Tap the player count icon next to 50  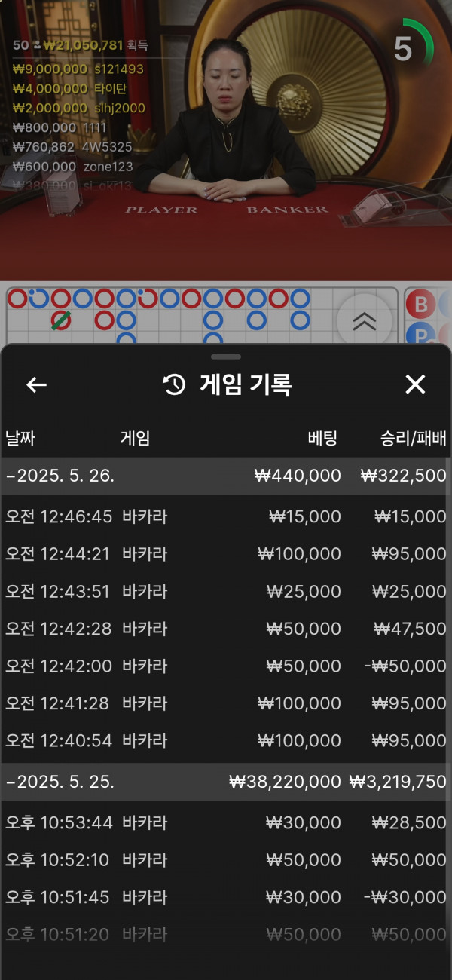tap(36, 45)
